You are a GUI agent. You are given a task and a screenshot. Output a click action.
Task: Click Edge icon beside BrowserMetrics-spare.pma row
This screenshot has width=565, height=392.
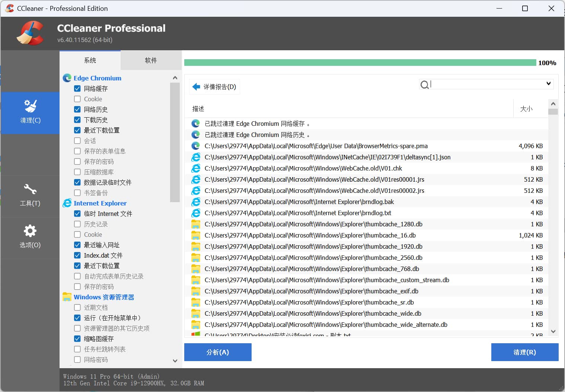196,146
